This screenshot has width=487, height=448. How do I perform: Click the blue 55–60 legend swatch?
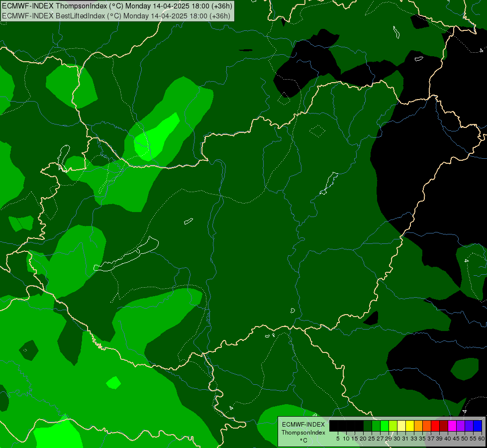(x=478, y=426)
